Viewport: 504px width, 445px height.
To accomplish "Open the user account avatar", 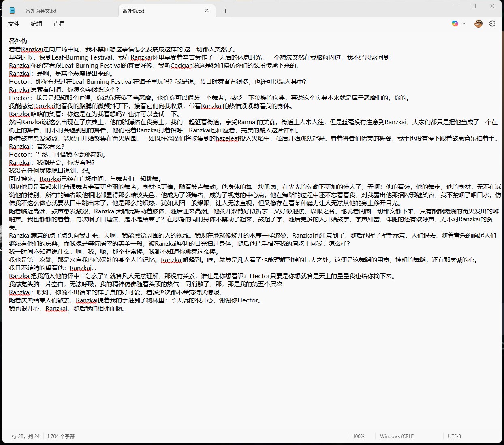I will (478, 23).
